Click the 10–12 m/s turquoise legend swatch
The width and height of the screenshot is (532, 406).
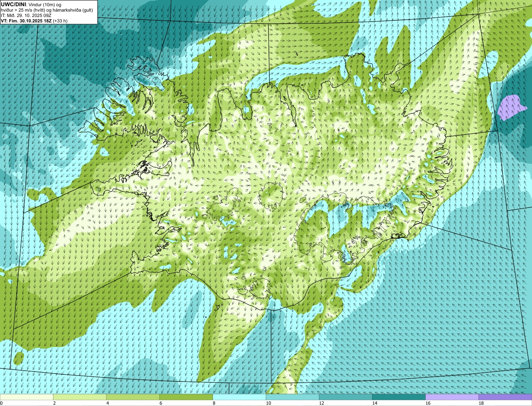[293, 397]
